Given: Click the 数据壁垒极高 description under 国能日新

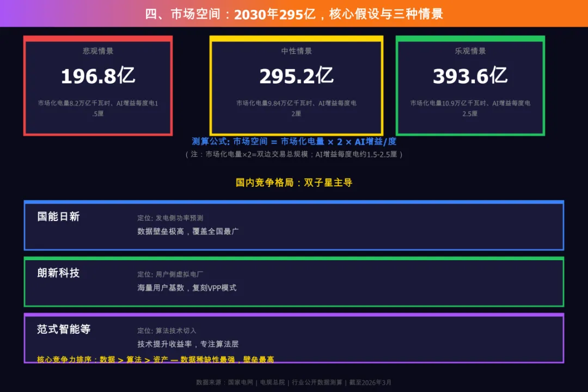Looking at the screenshot, I should [187, 231].
